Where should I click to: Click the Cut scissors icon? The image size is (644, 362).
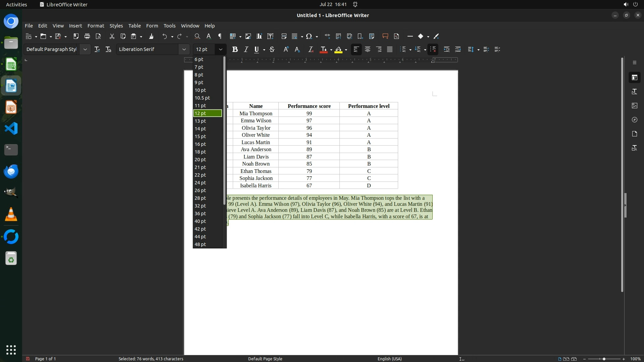tap(112, 36)
